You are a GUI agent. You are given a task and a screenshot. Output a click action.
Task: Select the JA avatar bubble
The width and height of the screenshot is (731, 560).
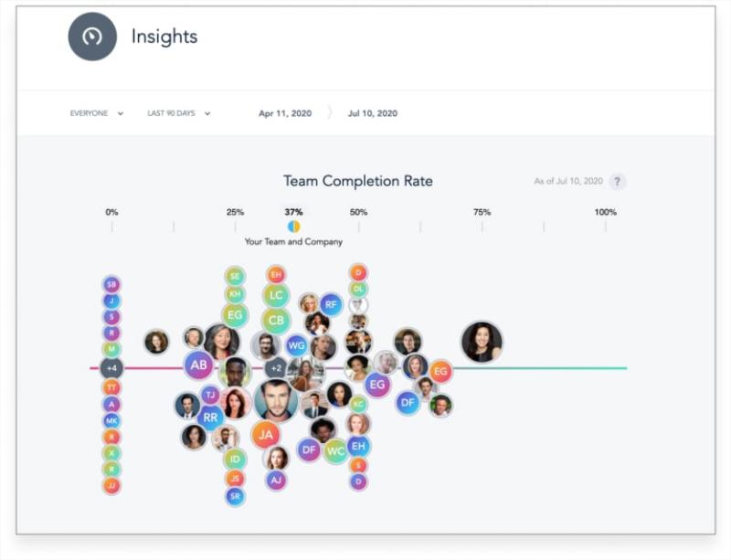[266, 434]
